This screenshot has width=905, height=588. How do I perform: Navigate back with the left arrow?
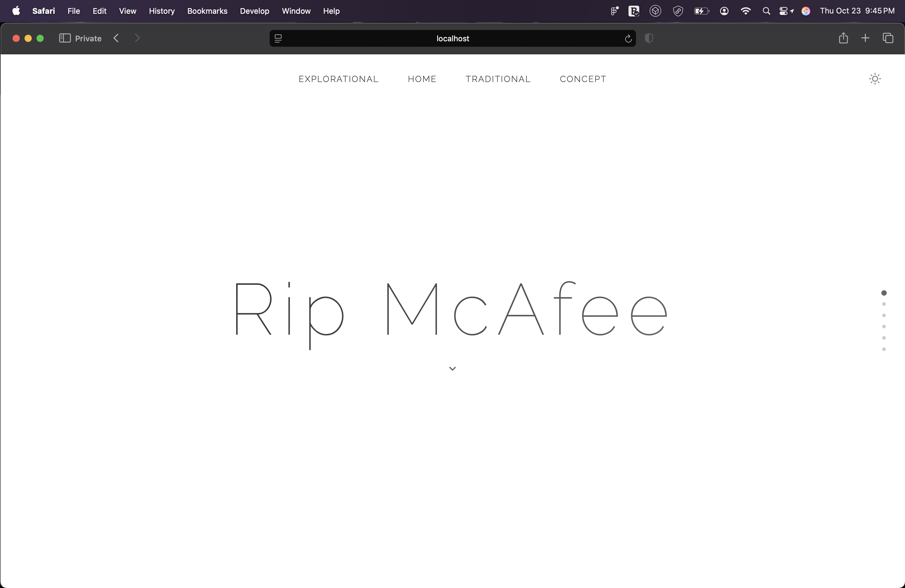(x=116, y=38)
